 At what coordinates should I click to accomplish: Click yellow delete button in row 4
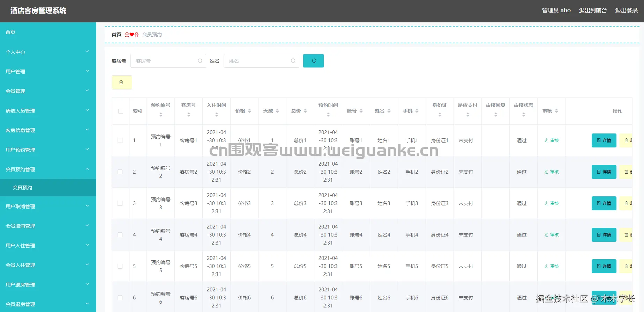pos(626,235)
